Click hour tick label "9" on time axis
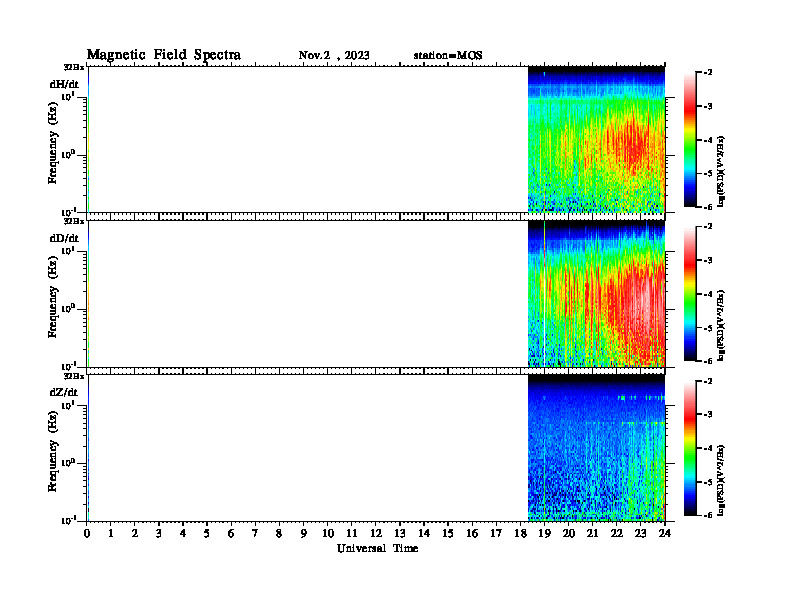This screenshot has width=792, height=612. click(x=304, y=534)
